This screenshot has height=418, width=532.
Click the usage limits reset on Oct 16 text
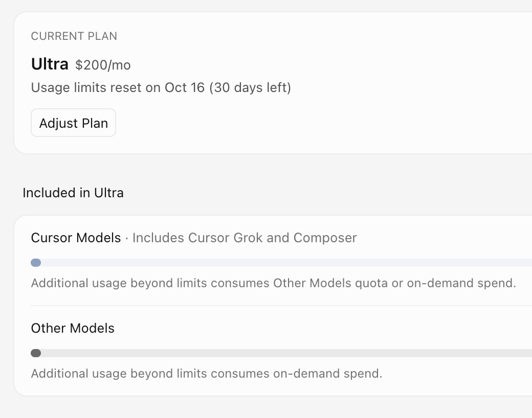click(x=118, y=87)
